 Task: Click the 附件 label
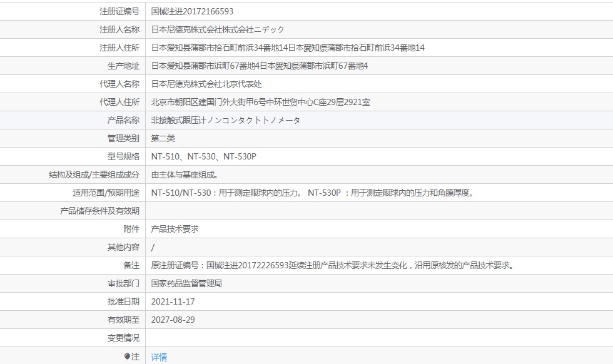[131, 229]
